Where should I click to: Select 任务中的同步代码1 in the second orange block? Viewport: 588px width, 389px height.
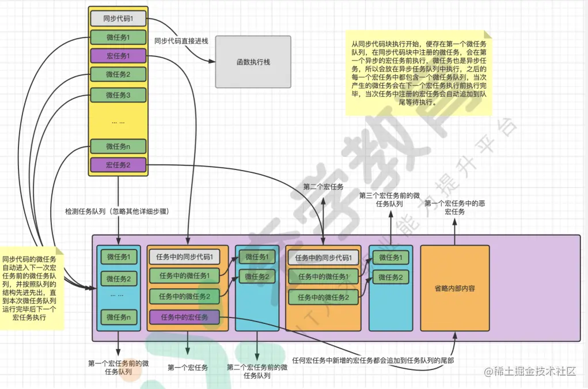click(323, 258)
